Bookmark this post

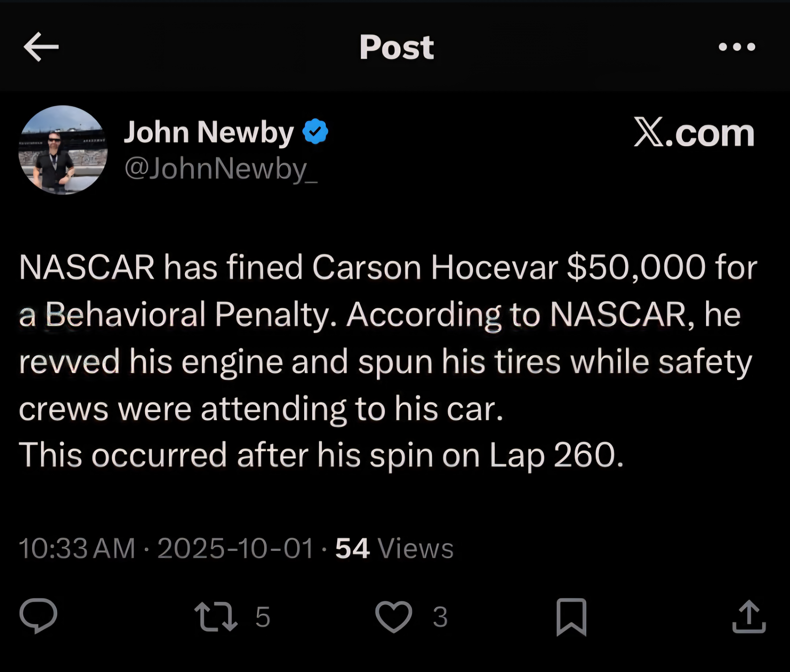571,616
